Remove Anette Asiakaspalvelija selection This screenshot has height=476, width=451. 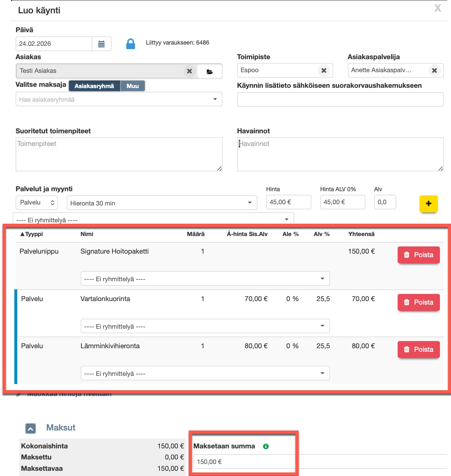click(x=434, y=71)
